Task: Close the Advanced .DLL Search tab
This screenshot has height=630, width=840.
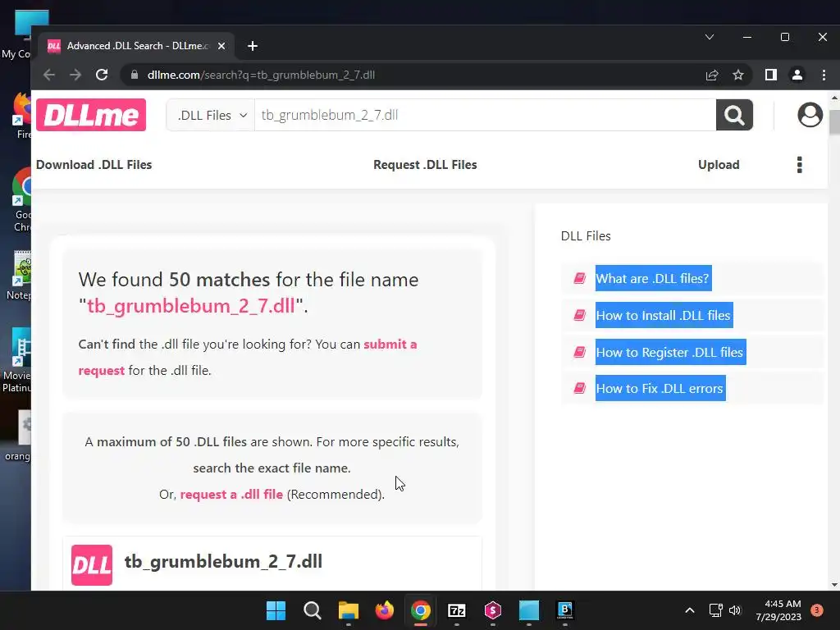Action: click(221, 46)
